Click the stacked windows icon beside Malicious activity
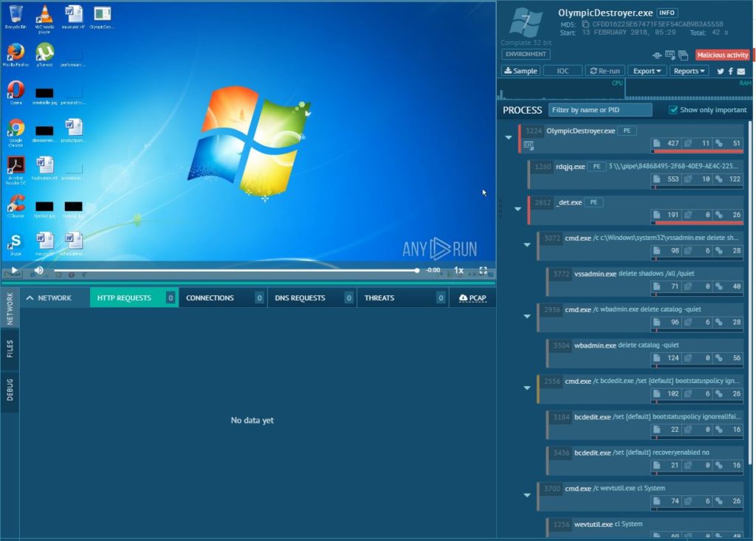Viewport: 756px width, 541px height. pyautogui.click(x=684, y=55)
